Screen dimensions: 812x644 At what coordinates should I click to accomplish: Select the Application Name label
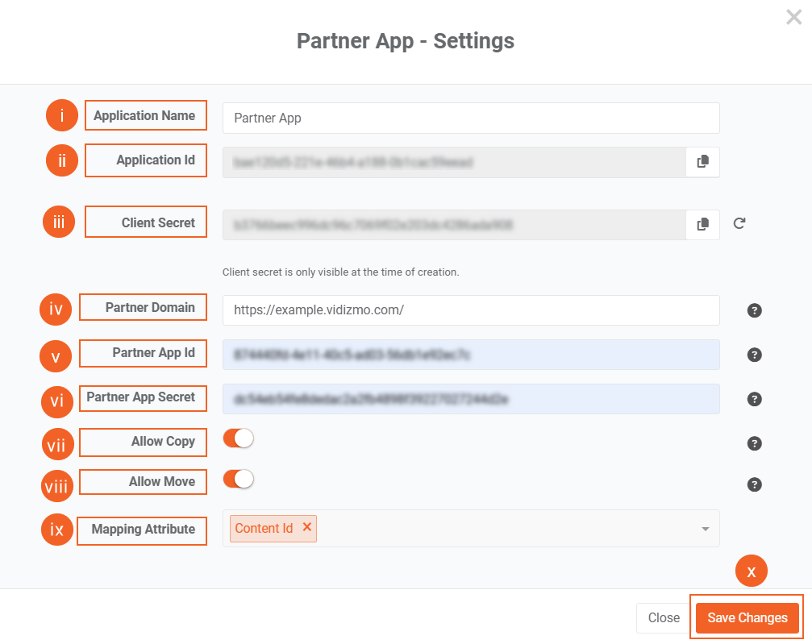(x=145, y=115)
